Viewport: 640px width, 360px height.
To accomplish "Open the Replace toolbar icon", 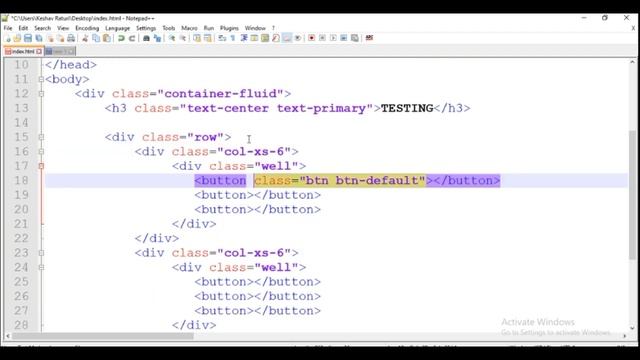I will [158, 38].
